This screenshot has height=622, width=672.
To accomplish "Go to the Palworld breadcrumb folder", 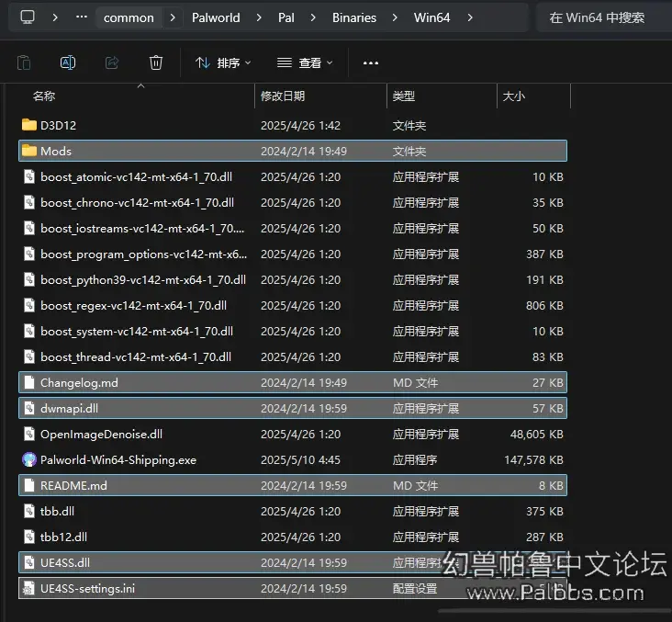I will (216, 17).
